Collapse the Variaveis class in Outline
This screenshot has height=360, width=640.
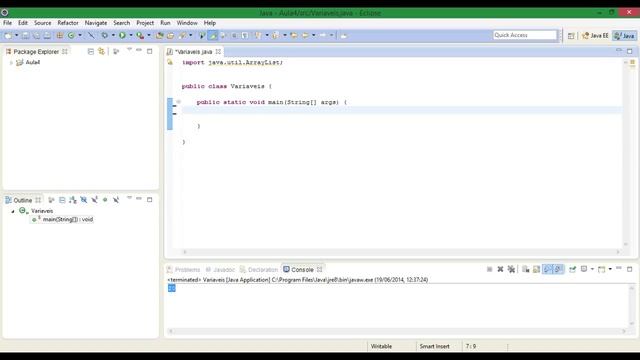[13, 211]
